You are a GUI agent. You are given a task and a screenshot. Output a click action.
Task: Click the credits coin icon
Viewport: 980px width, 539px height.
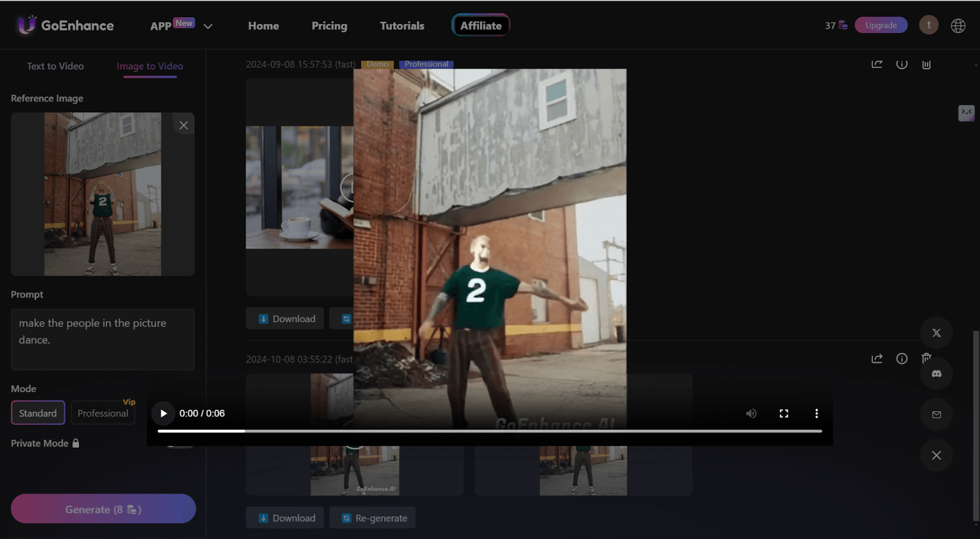pyautogui.click(x=843, y=25)
